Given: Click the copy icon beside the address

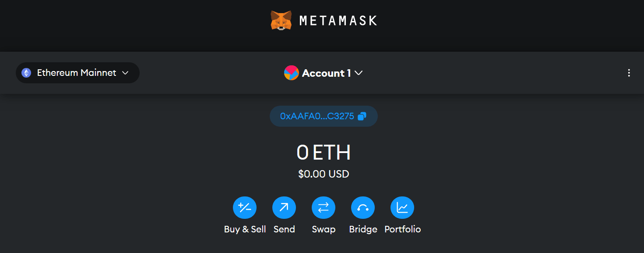Looking at the screenshot, I should [x=362, y=116].
